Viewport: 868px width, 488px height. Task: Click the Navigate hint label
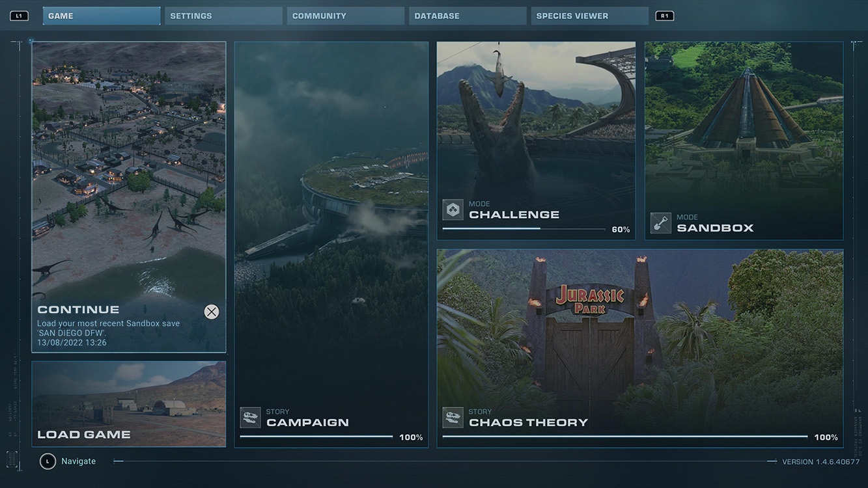tap(78, 461)
